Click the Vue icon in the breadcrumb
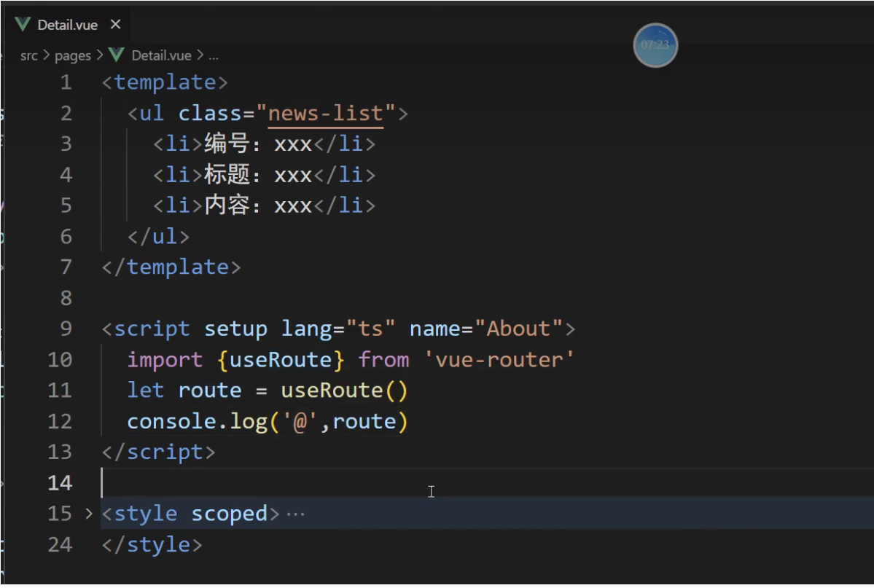Viewport: 874px width, 588px height. pyautogui.click(x=117, y=55)
